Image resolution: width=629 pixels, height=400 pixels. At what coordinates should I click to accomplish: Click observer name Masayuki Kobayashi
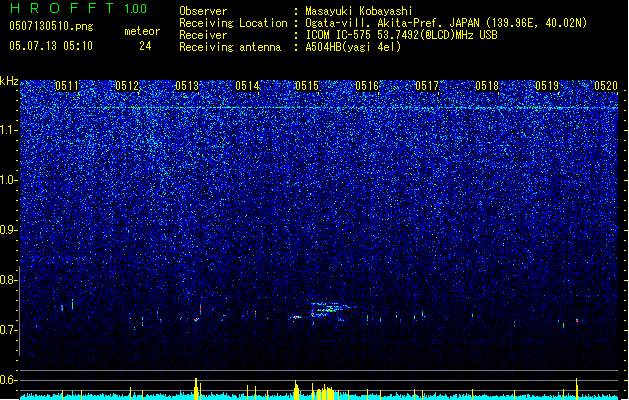pyautogui.click(x=359, y=11)
